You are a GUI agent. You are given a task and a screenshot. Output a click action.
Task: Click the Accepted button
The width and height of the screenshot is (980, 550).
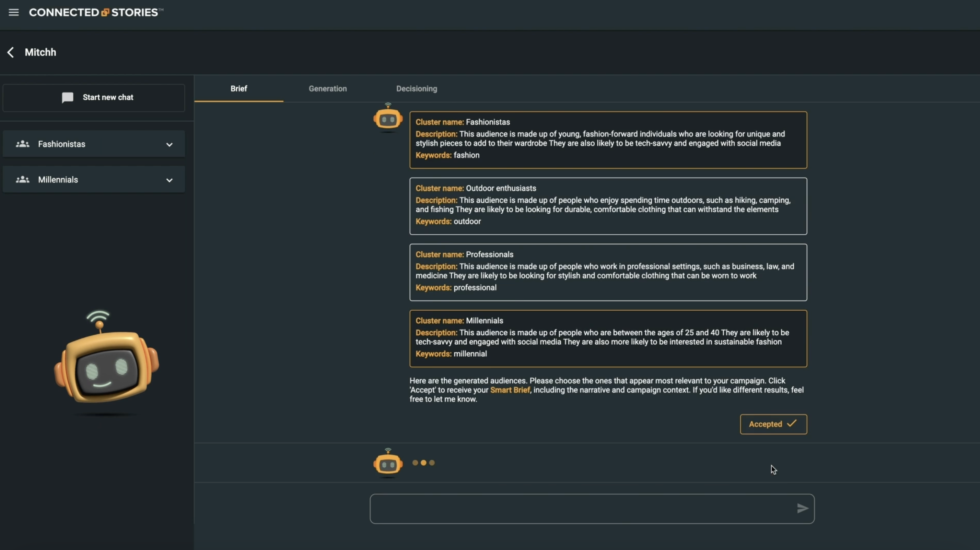pyautogui.click(x=773, y=424)
